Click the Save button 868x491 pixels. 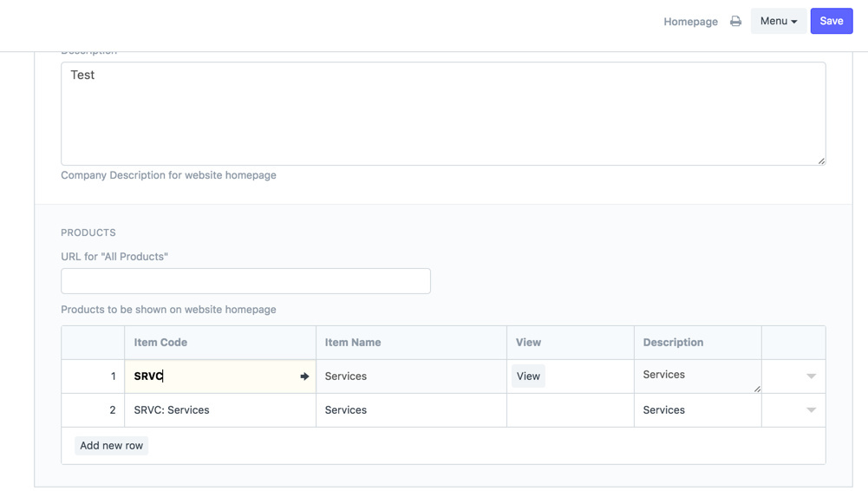pos(832,21)
